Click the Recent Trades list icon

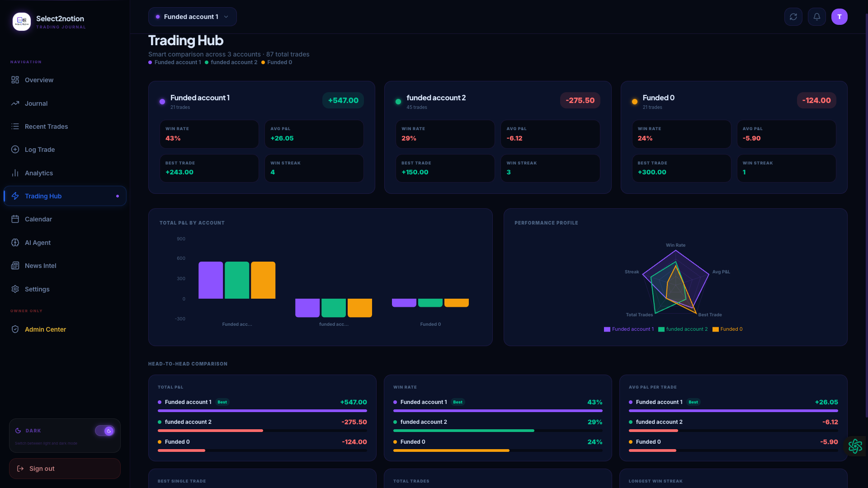[15, 127]
